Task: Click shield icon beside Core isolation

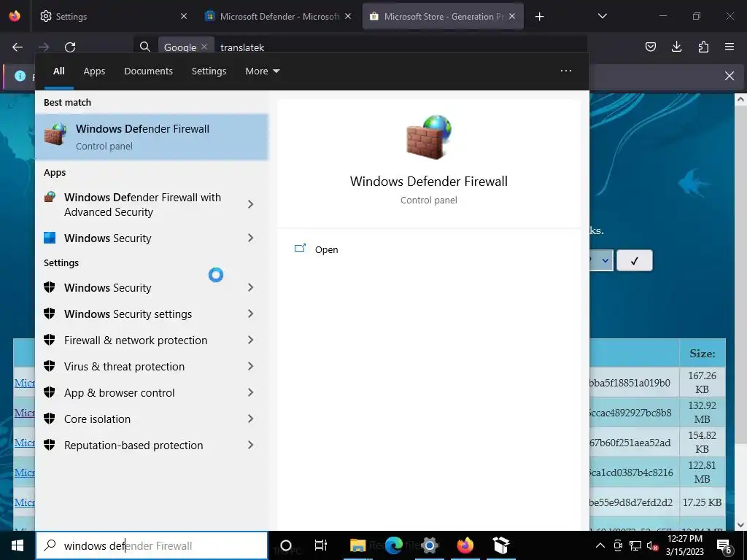Action: coord(49,418)
